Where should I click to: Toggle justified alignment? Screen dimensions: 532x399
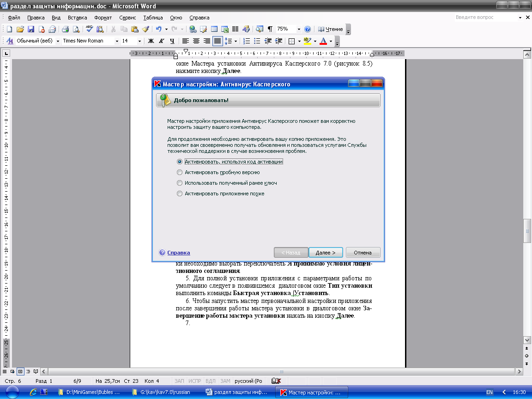(218, 41)
